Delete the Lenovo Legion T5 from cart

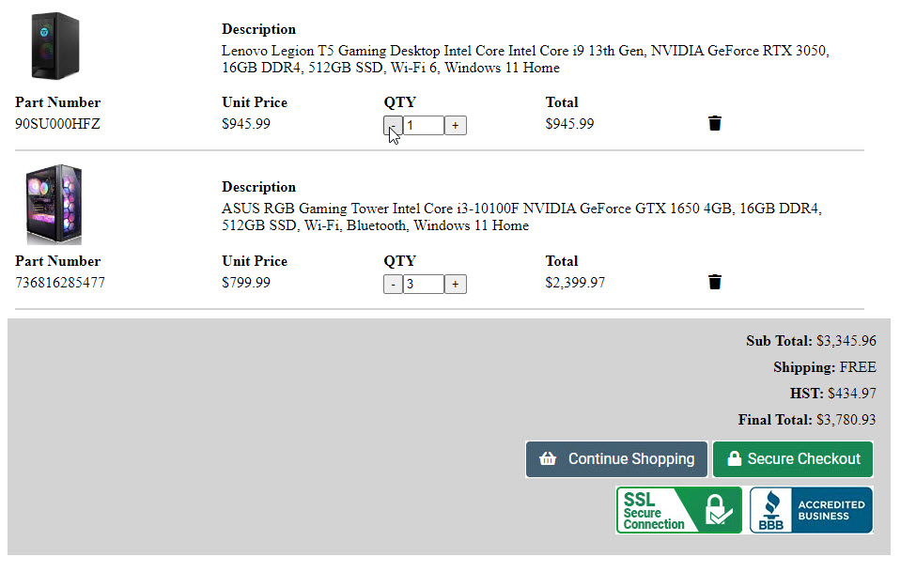click(715, 124)
